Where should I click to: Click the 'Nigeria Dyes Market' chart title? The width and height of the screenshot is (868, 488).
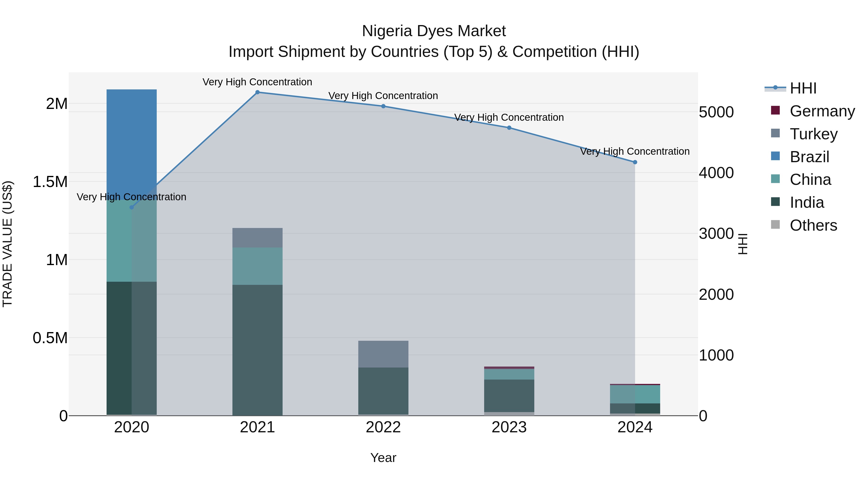point(434,31)
